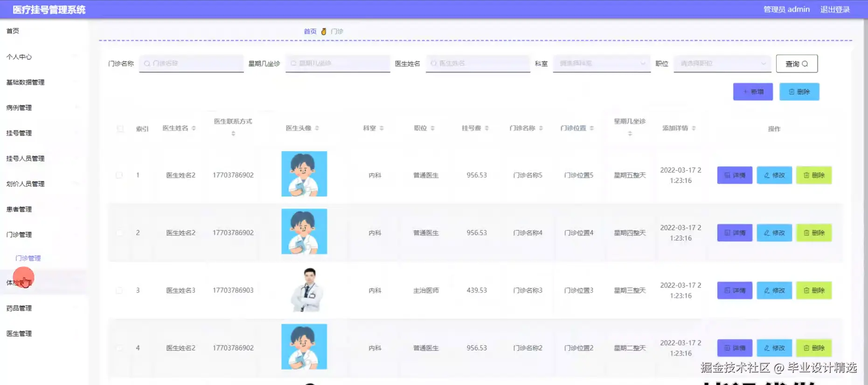The height and width of the screenshot is (385, 868).
Task: Open 详情 for row 门诊名称5
Action: click(735, 175)
